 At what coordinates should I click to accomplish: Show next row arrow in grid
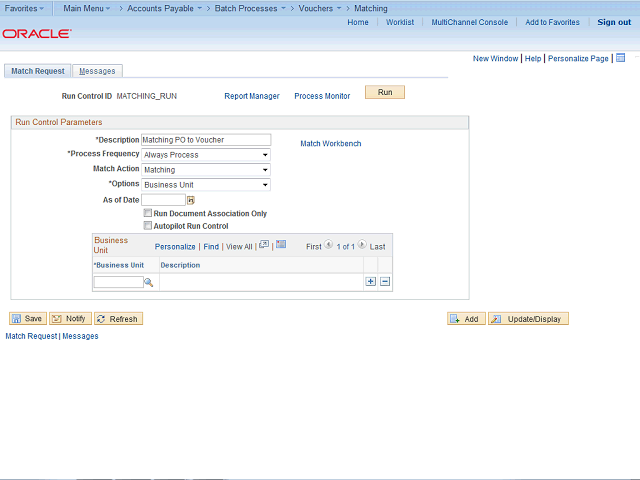click(362, 244)
